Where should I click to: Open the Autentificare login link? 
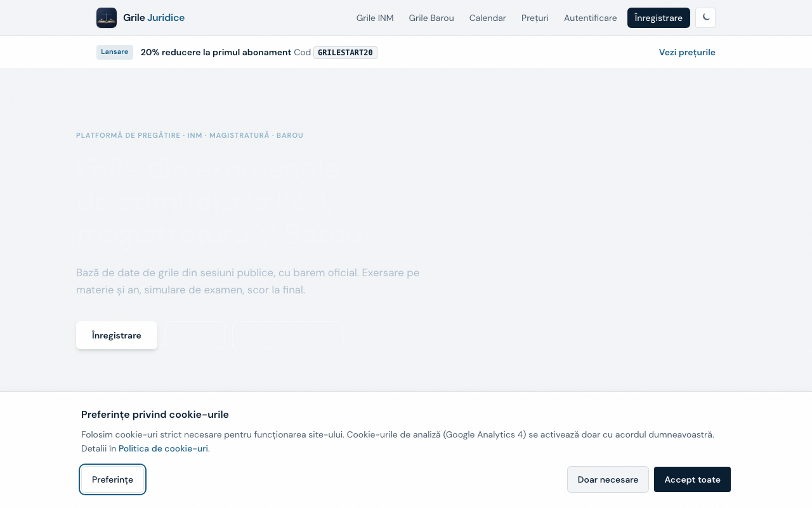click(x=591, y=18)
